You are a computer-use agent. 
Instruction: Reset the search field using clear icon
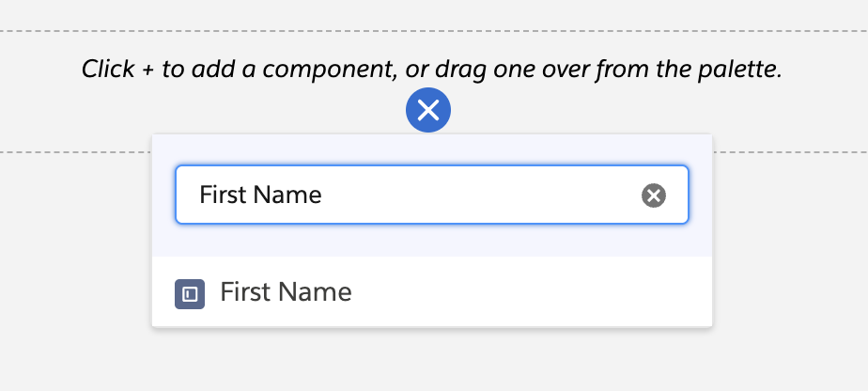pos(654,195)
